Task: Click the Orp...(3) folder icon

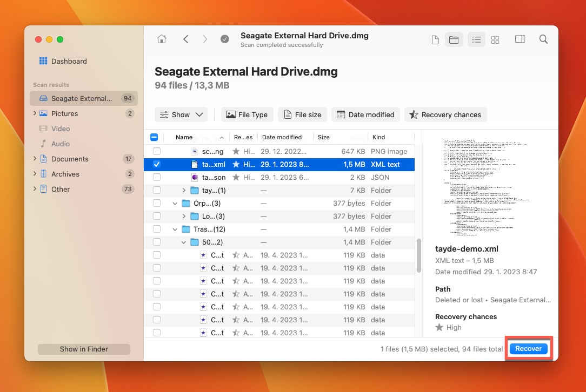Action: 186,203
